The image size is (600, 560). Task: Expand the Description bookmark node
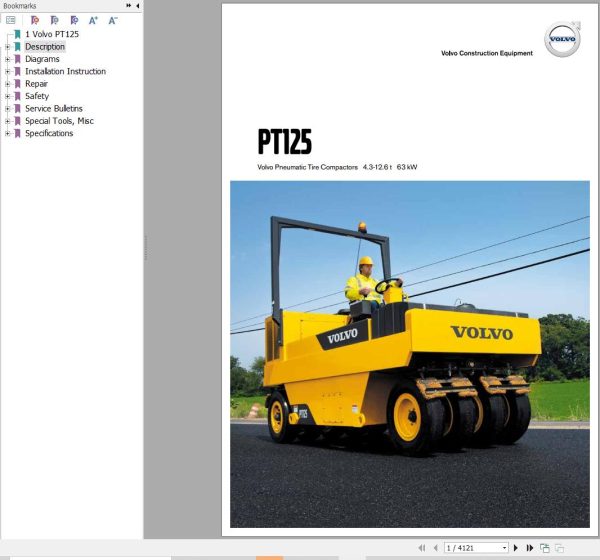[7, 47]
